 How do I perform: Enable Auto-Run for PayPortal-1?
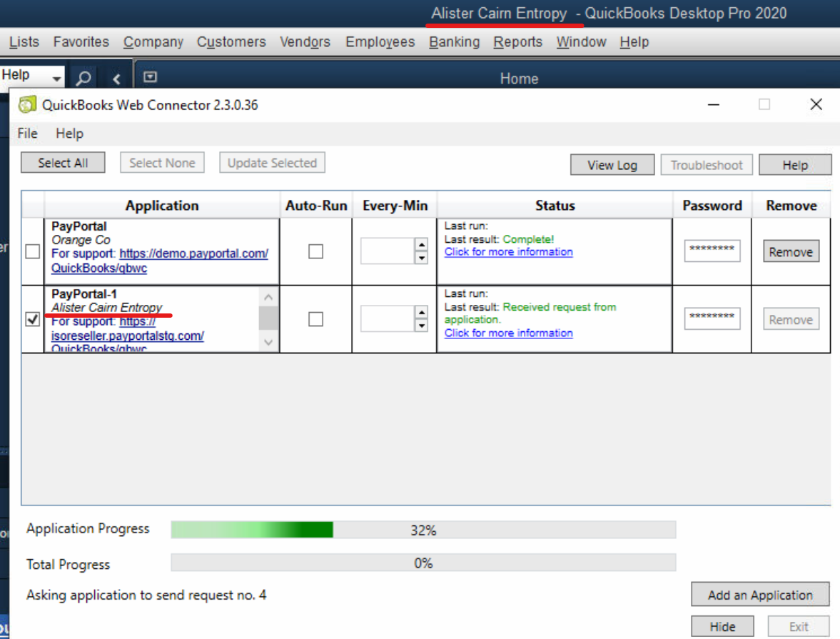(x=315, y=319)
